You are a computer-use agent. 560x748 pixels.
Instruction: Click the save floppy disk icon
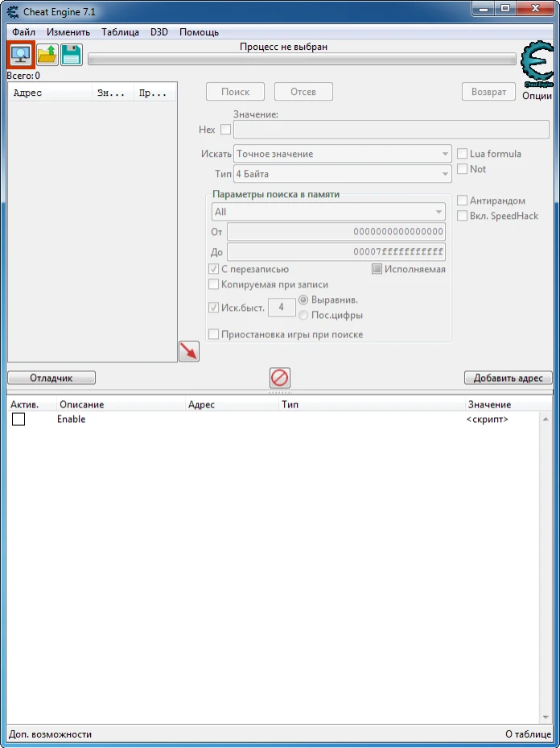click(x=71, y=56)
